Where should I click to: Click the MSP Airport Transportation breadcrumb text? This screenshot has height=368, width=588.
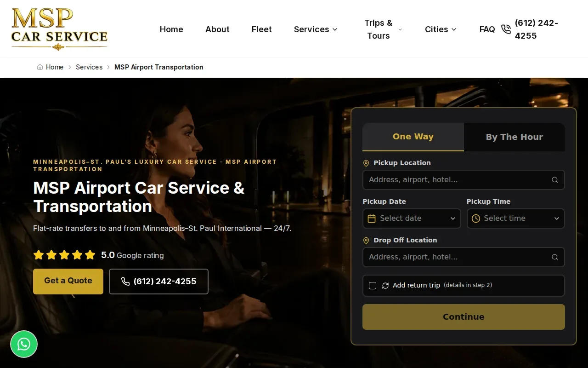159,67
